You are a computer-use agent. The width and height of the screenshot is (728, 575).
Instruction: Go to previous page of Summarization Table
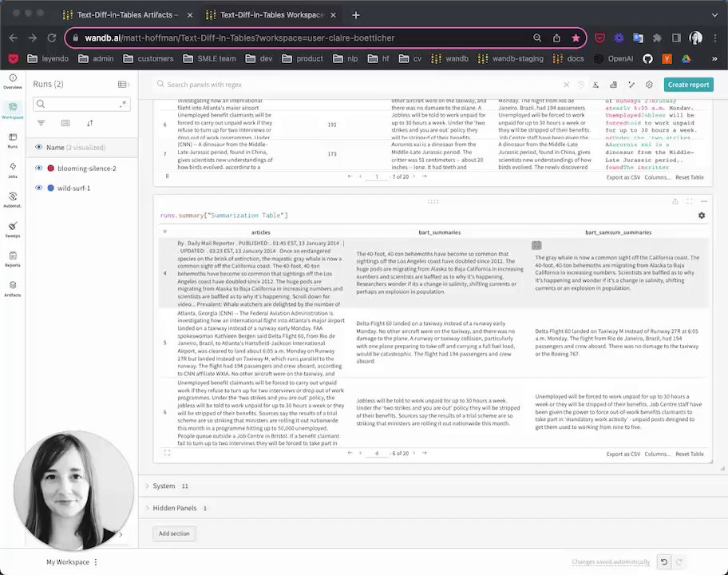click(360, 454)
